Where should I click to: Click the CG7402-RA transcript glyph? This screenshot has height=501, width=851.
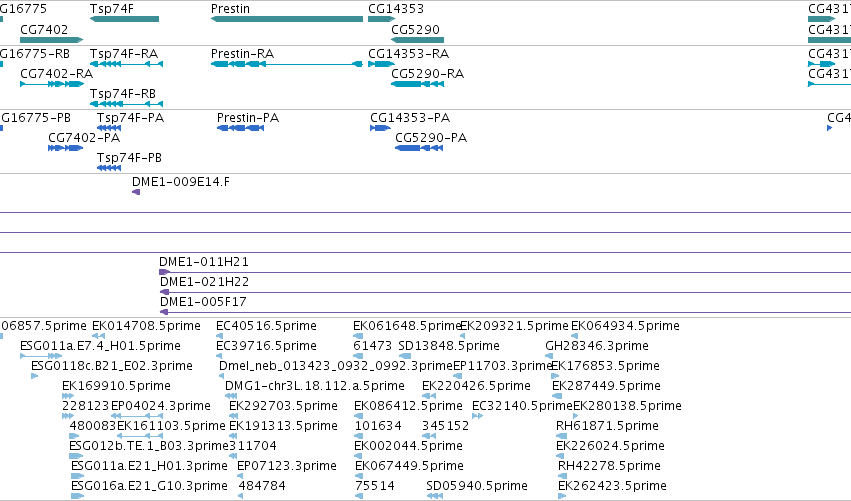point(52,84)
